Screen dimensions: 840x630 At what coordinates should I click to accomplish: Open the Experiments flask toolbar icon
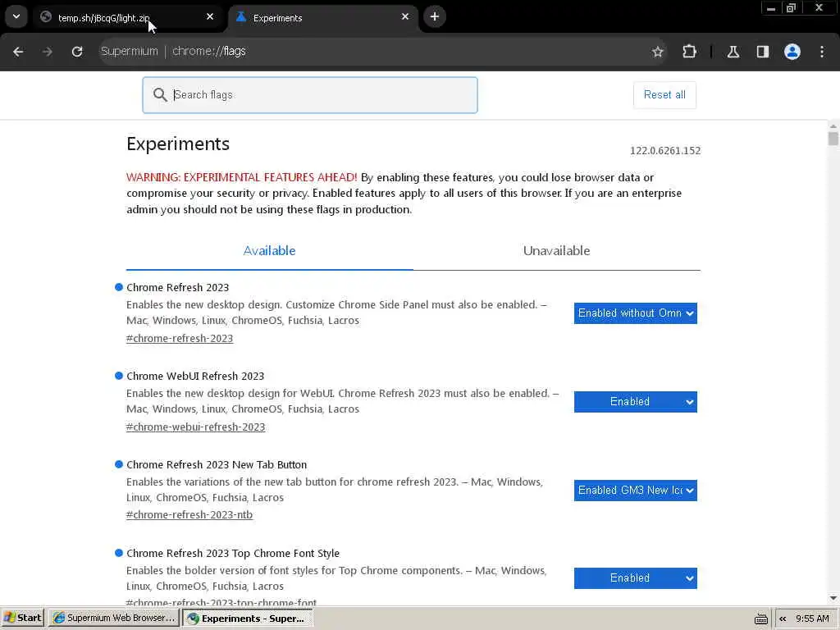733,52
